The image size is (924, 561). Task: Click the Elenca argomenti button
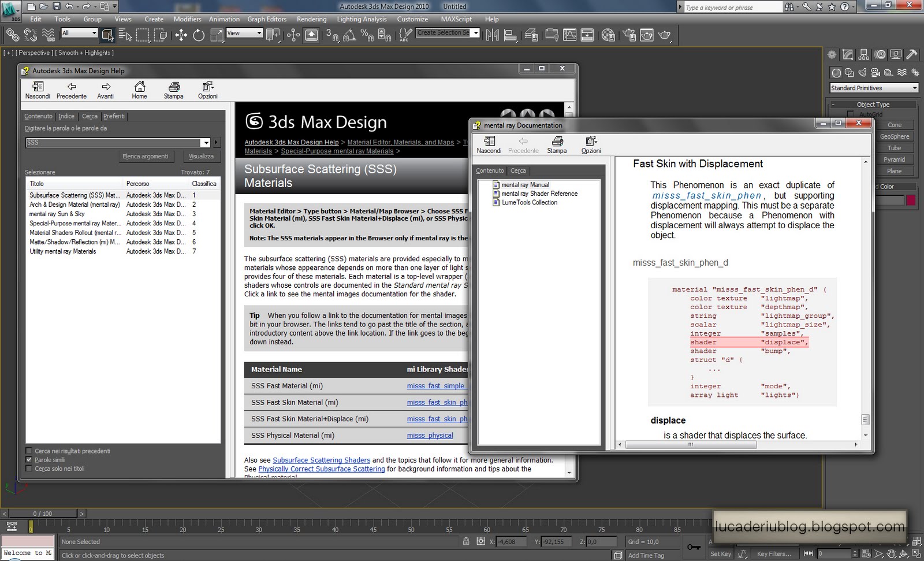145,157
